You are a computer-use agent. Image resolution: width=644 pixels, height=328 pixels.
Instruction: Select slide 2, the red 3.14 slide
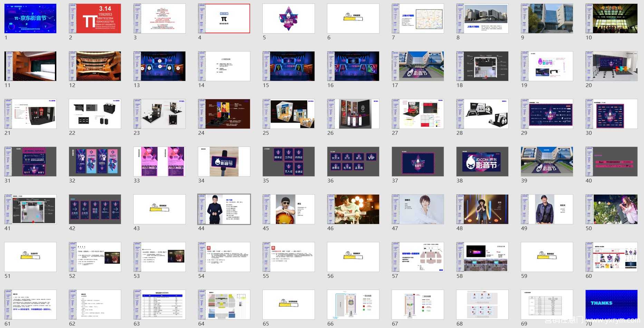(x=95, y=19)
